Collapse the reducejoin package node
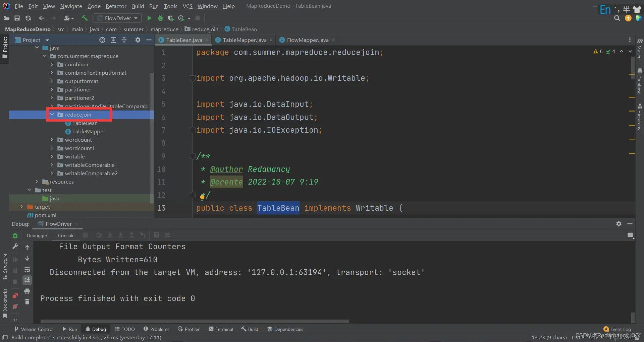 coord(52,115)
